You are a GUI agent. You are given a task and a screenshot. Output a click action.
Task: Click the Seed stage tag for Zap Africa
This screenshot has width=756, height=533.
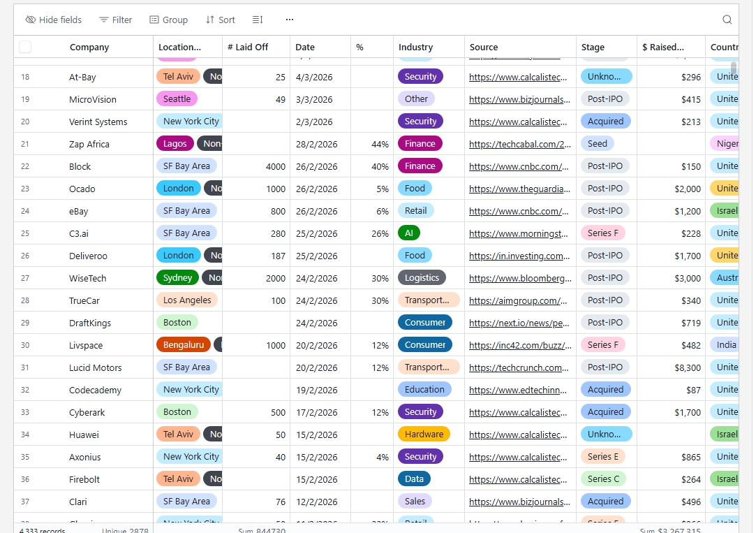coord(598,144)
